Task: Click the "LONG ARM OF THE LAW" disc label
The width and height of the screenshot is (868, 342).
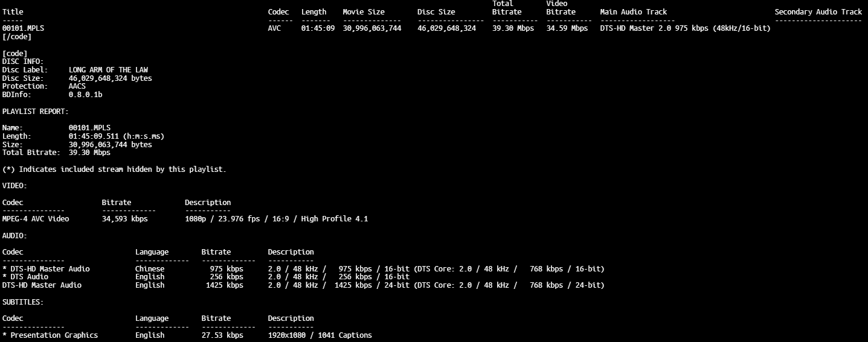Action: (108, 70)
